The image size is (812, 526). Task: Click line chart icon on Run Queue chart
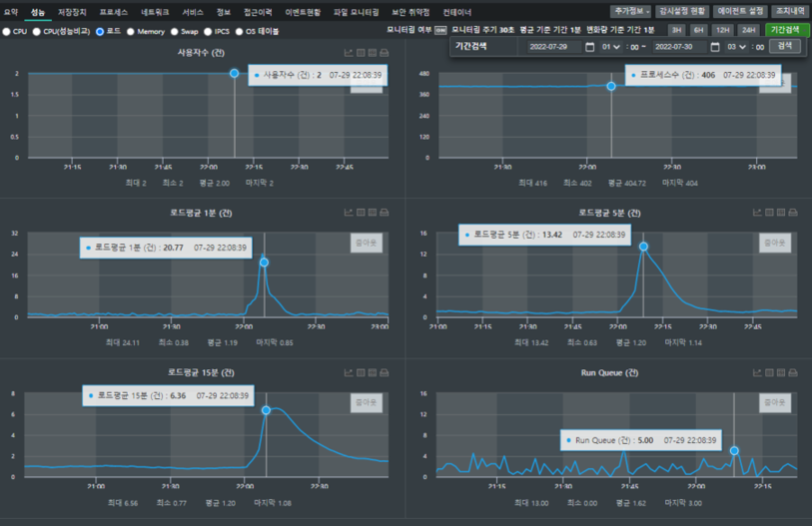757,373
